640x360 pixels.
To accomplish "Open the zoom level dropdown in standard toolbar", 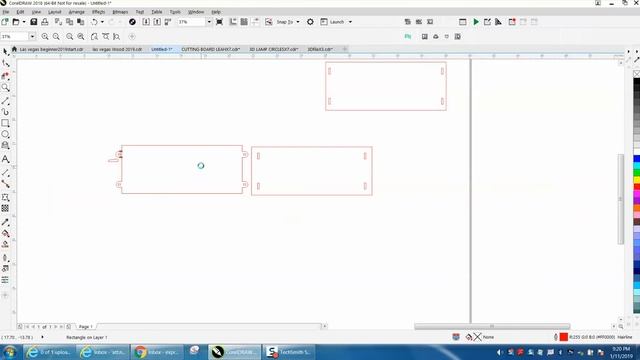I will (x=209, y=22).
